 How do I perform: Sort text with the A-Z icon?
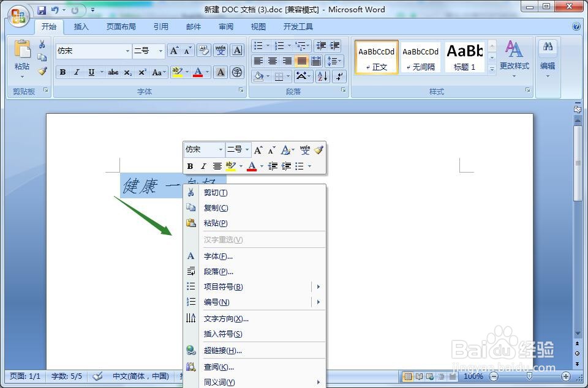click(323, 76)
